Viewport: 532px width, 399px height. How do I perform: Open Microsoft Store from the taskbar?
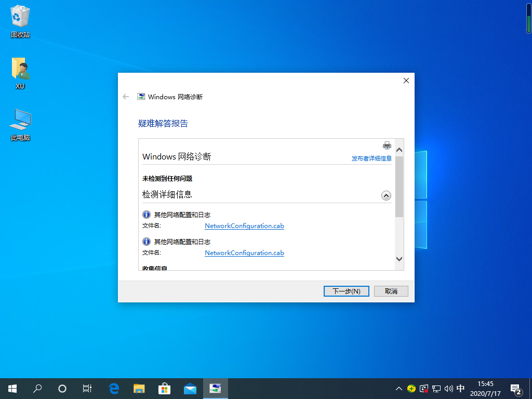point(164,389)
